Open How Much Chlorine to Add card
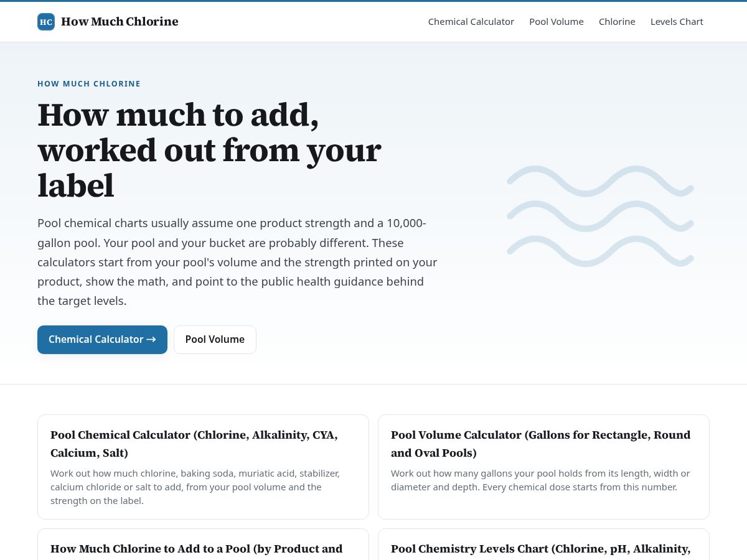Viewport: 747px width, 560px height. click(x=203, y=544)
